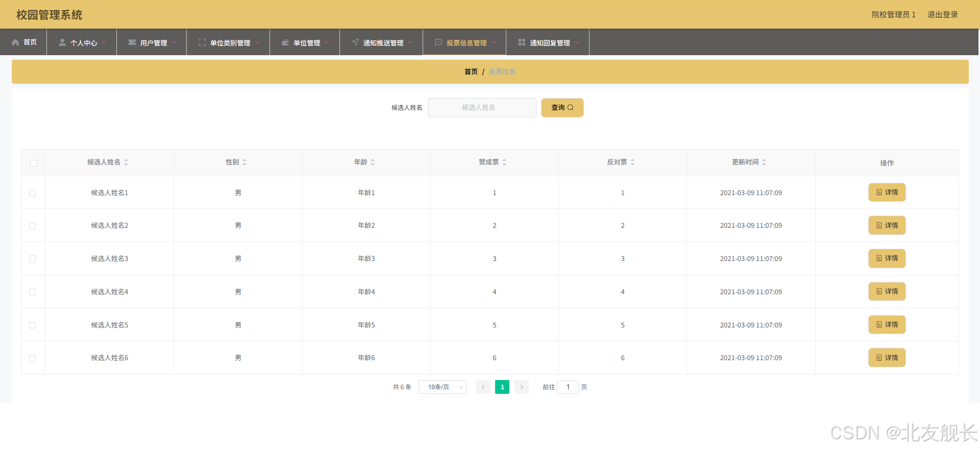
Task: Expand the 通知回复管理 dropdown arrow
Action: [577, 43]
